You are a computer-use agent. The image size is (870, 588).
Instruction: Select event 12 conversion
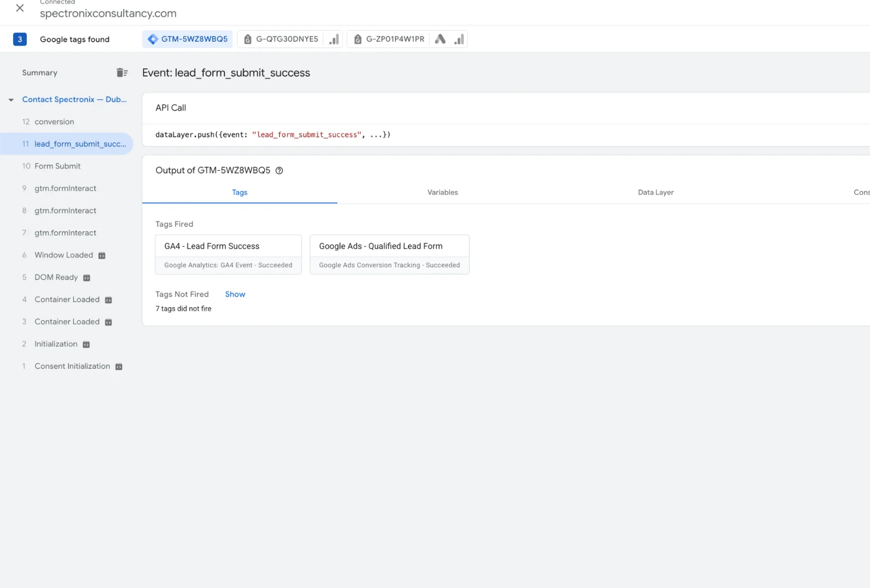coord(67,121)
